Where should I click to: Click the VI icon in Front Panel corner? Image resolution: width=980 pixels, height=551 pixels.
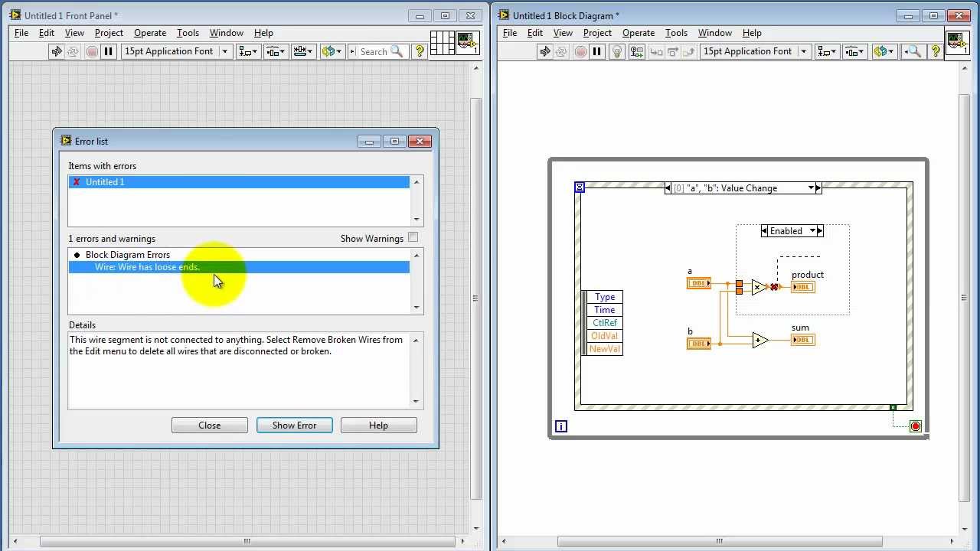pos(467,43)
